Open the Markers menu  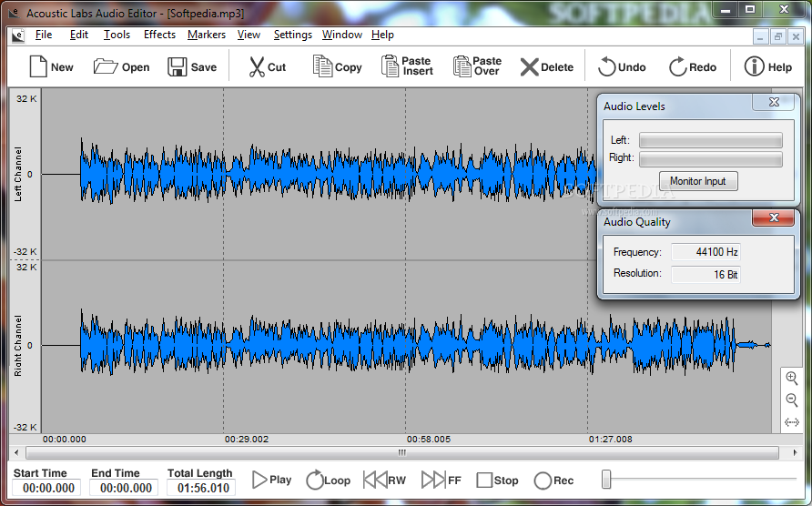(x=206, y=35)
